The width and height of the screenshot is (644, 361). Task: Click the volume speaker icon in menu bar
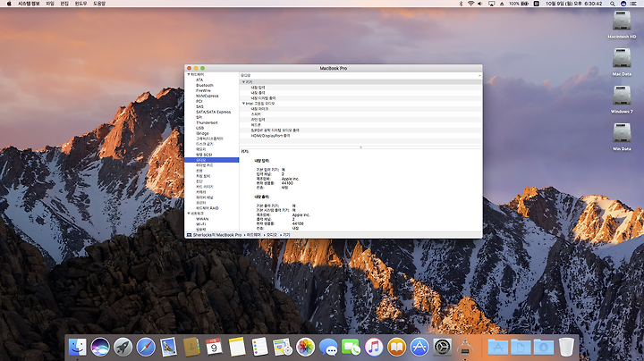[480, 4]
